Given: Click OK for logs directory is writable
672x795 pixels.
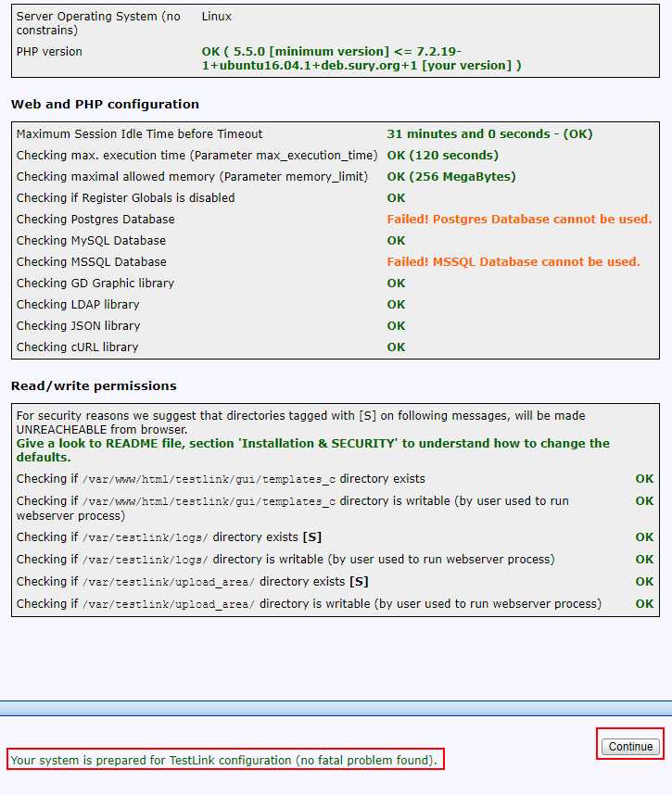Looking at the screenshot, I should (x=644, y=560).
